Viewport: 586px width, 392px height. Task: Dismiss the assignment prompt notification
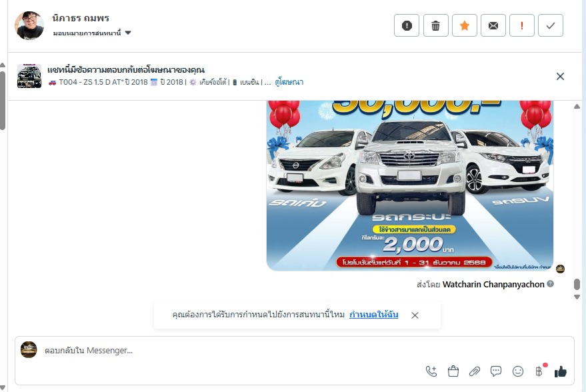point(415,315)
